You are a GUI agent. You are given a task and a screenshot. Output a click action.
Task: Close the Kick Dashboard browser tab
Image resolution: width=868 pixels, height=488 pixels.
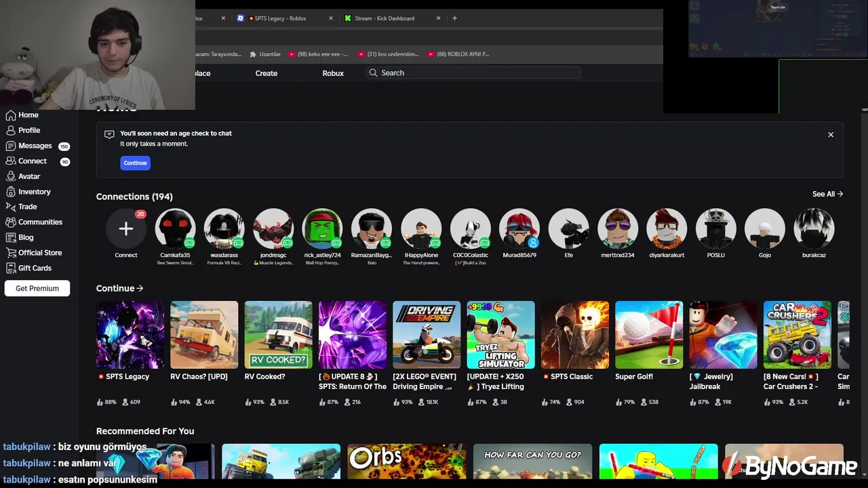pyautogui.click(x=438, y=18)
